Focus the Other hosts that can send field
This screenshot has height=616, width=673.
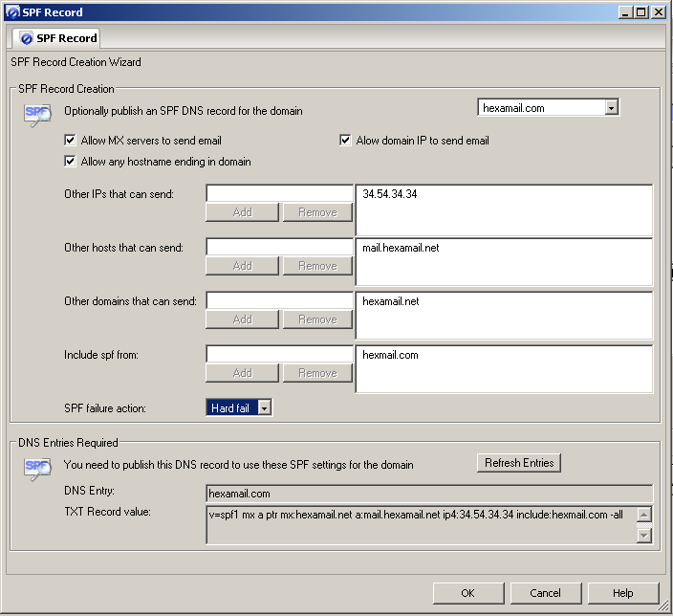(x=279, y=248)
